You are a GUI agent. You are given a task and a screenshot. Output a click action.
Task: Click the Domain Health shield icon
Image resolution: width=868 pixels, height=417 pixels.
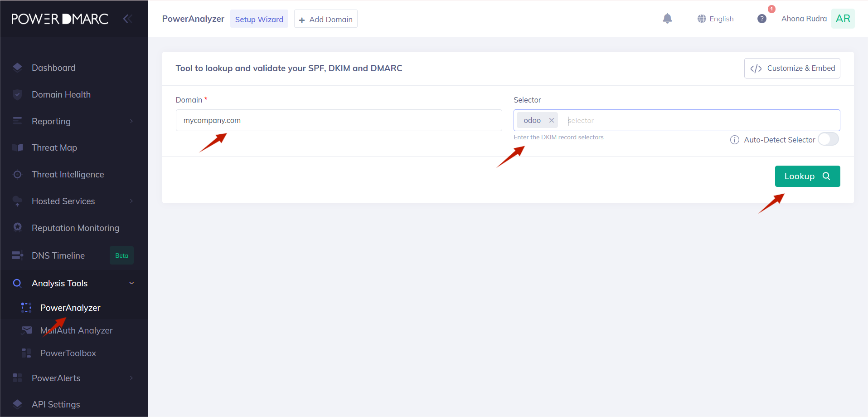click(18, 94)
